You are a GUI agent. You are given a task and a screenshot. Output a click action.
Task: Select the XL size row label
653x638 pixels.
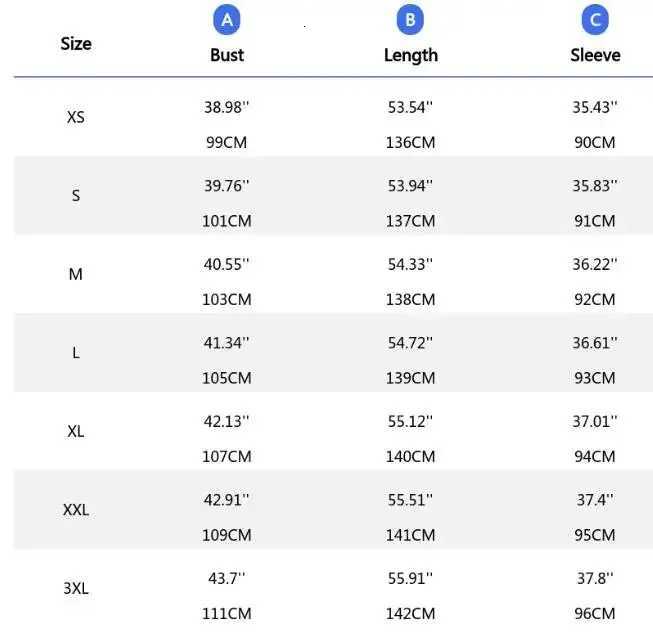click(76, 431)
